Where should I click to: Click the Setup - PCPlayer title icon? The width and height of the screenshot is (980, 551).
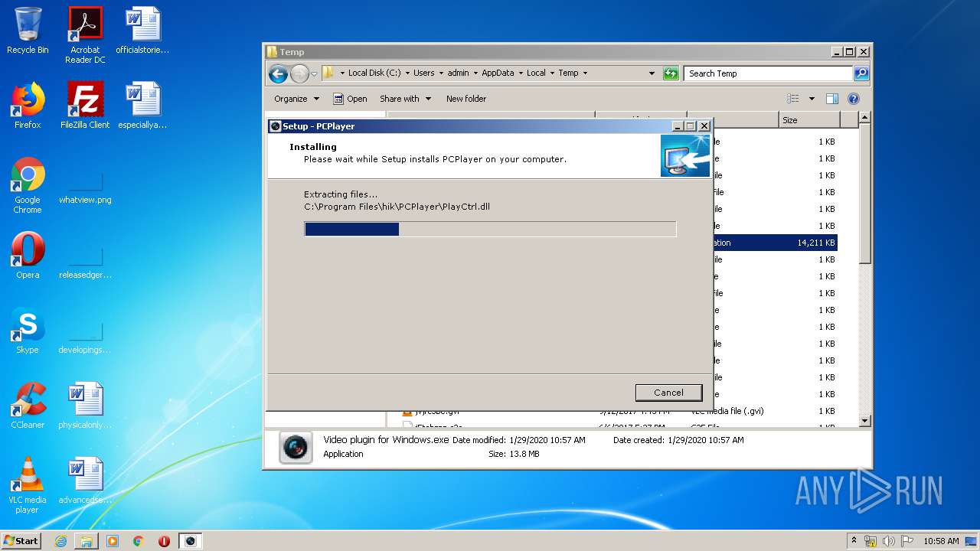[276, 126]
